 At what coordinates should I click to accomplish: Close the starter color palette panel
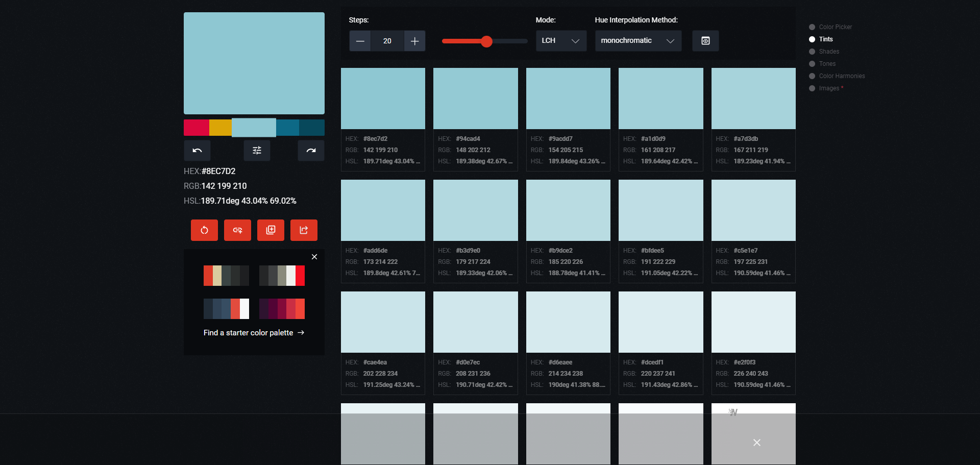click(314, 257)
